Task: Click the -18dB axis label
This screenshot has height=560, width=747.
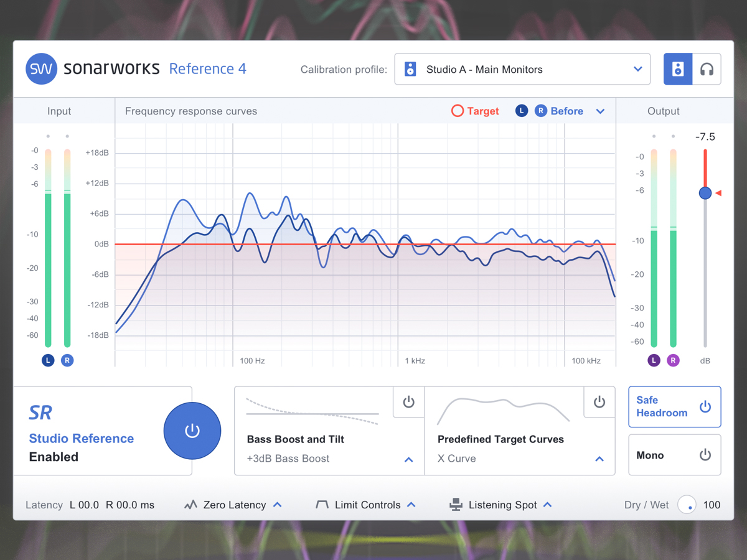Action: pos(98,335)
